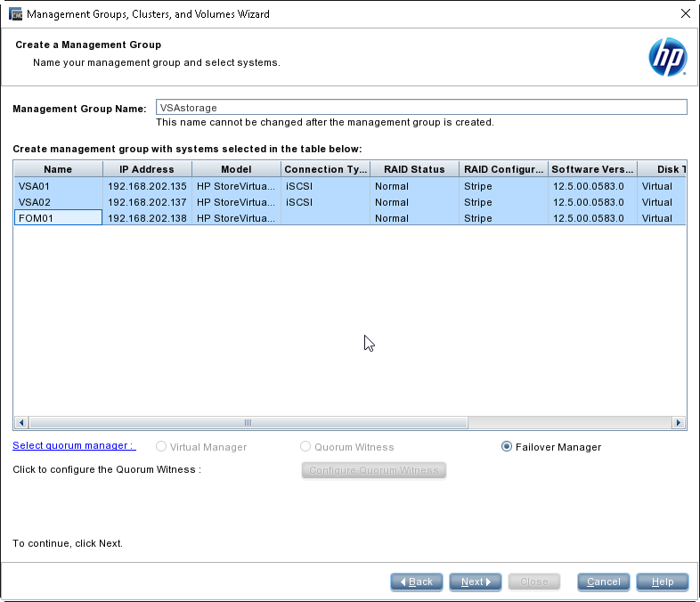Click the disabled Close button
700x602 pixels.
click(x=534, y=582)
